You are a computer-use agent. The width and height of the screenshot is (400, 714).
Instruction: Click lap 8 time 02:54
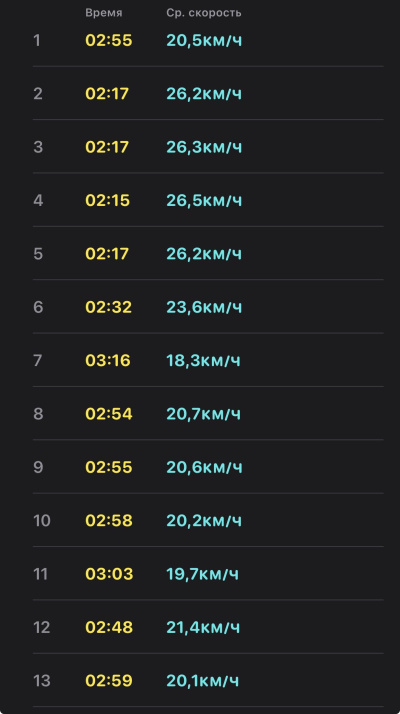tap(109, 413)
